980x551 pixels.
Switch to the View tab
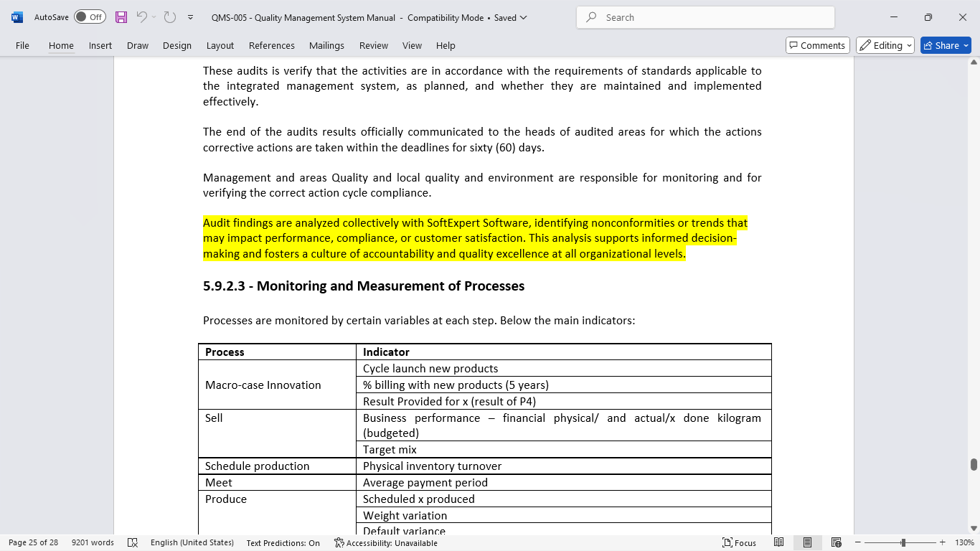(412, 45)
